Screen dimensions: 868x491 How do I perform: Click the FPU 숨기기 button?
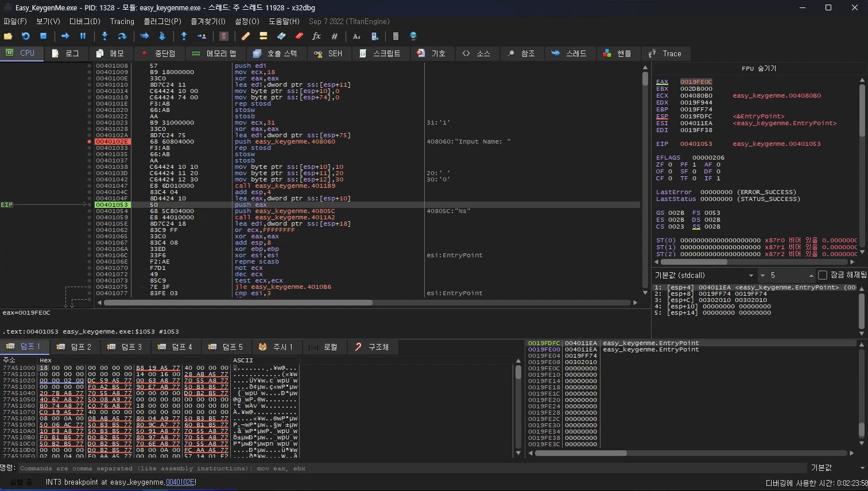coord(758,68)
